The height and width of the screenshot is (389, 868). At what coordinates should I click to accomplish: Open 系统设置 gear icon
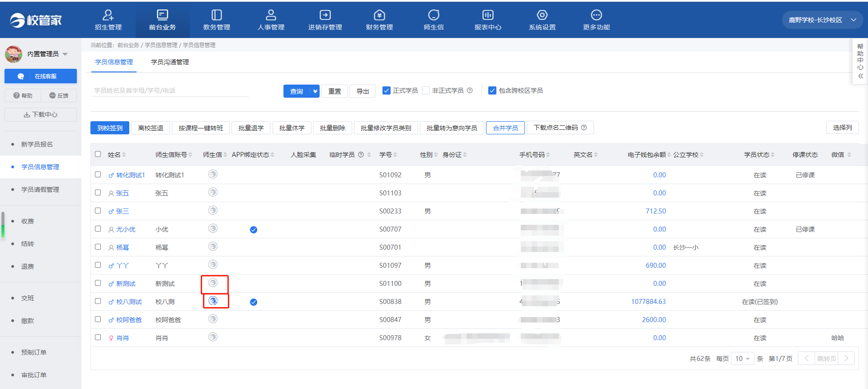pos(542,15)
